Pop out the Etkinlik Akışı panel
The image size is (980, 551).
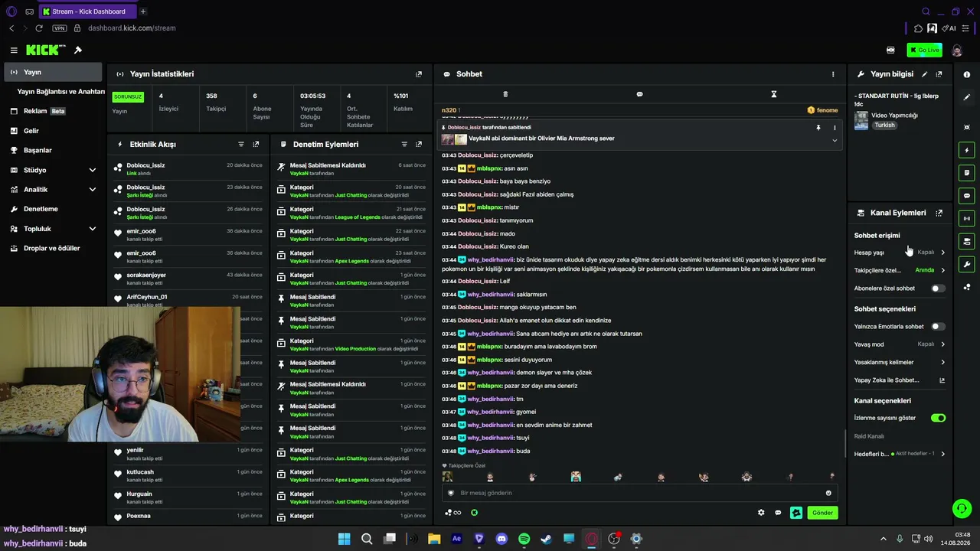click(256, 144)
